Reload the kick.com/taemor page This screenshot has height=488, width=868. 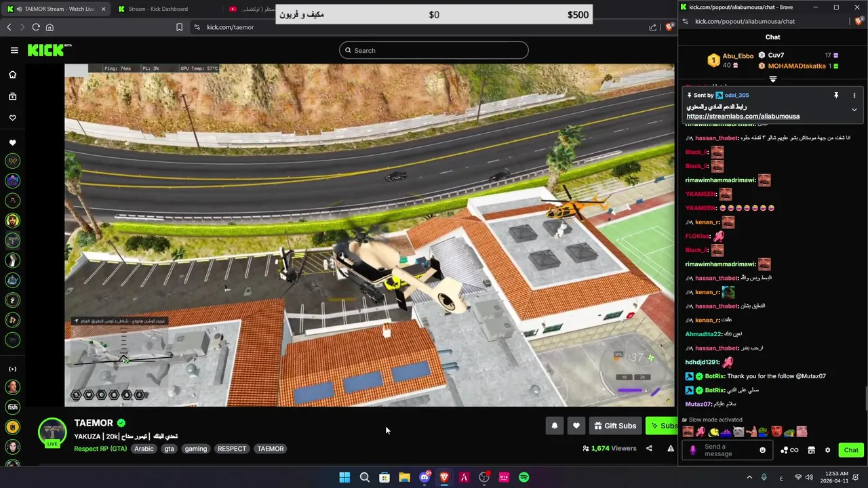click(36, 27)
